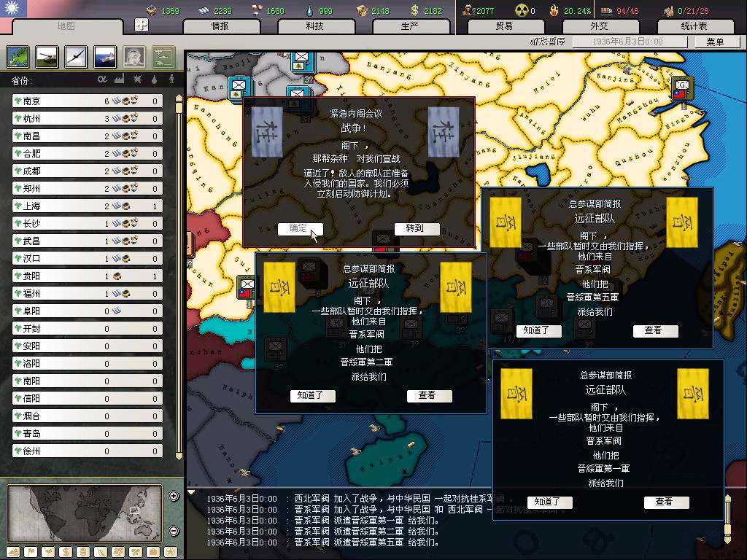Click the money dollar resource icon
747x560 pixels.
point(414,10)
